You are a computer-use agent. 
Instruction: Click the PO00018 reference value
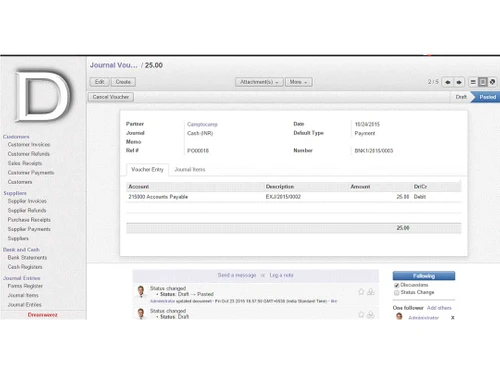198,151
